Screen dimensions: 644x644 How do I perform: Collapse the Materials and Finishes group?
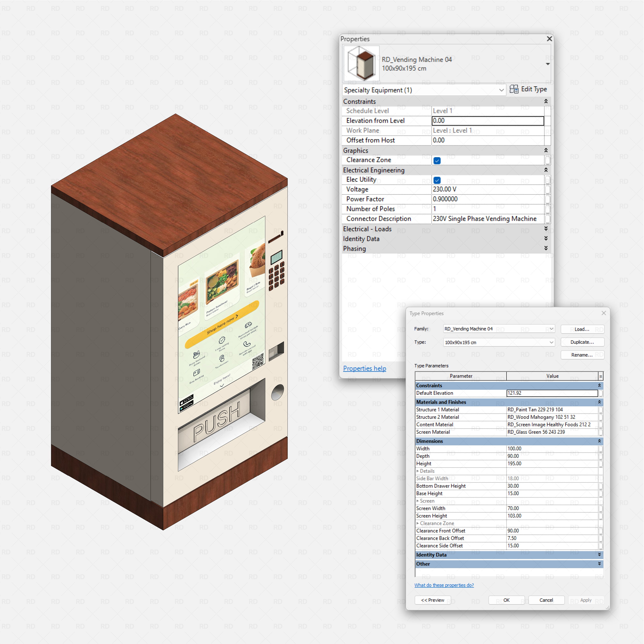click(599, 402)
